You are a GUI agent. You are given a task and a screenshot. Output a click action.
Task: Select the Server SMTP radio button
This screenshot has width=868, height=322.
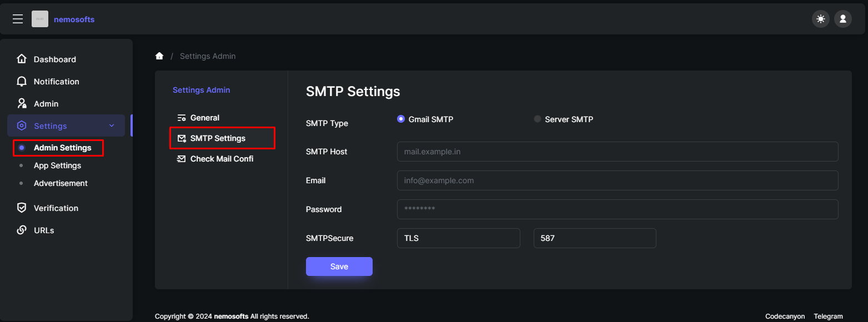pos(537,119)
